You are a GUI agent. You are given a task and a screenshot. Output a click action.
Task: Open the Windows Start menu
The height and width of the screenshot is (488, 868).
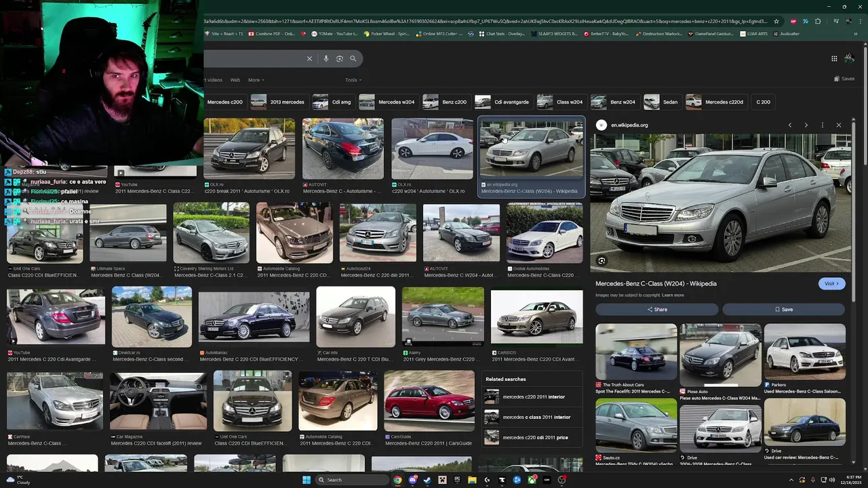click(307, 480)
